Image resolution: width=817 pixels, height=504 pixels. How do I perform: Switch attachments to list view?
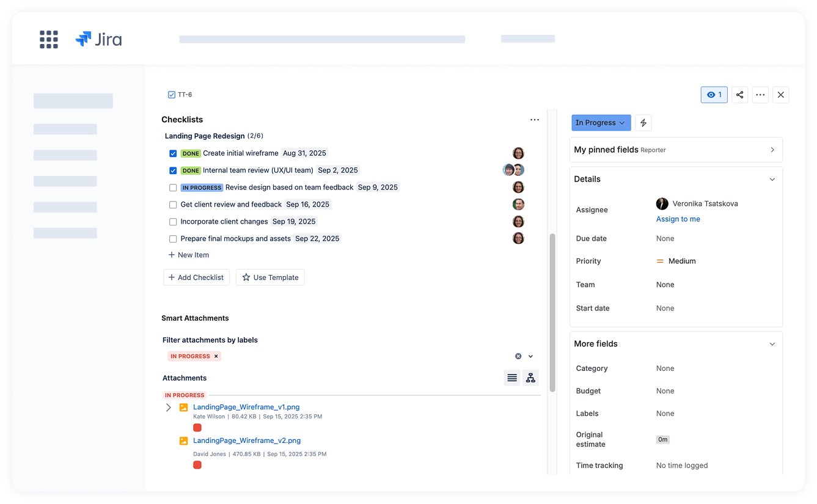[512, 378]
